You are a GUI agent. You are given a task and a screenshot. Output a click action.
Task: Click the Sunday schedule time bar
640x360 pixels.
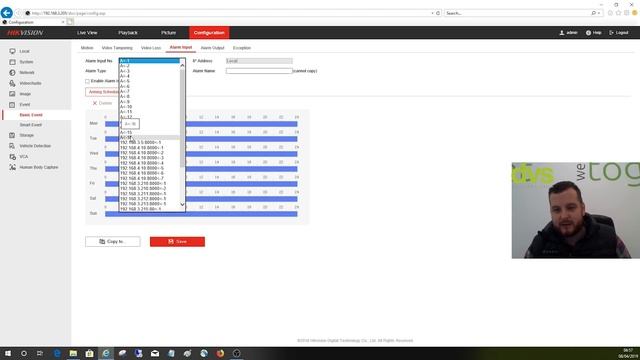201,214
